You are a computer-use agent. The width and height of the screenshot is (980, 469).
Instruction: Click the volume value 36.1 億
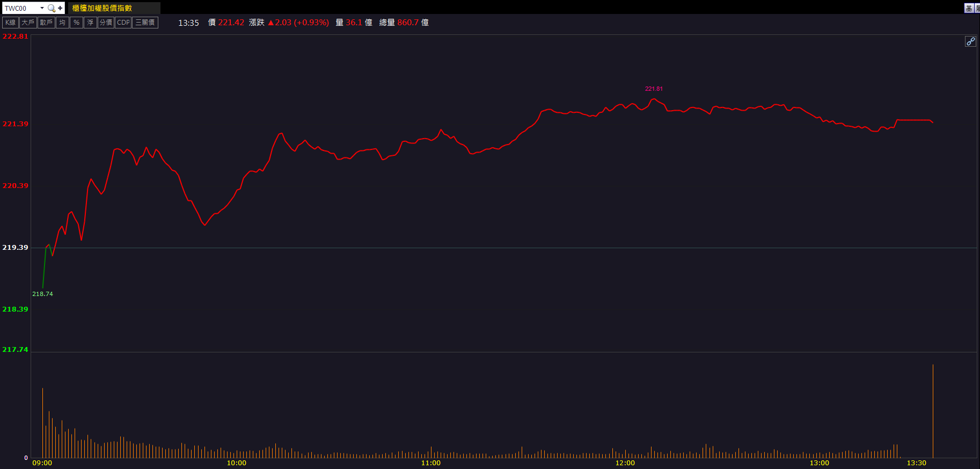[359, 23]
